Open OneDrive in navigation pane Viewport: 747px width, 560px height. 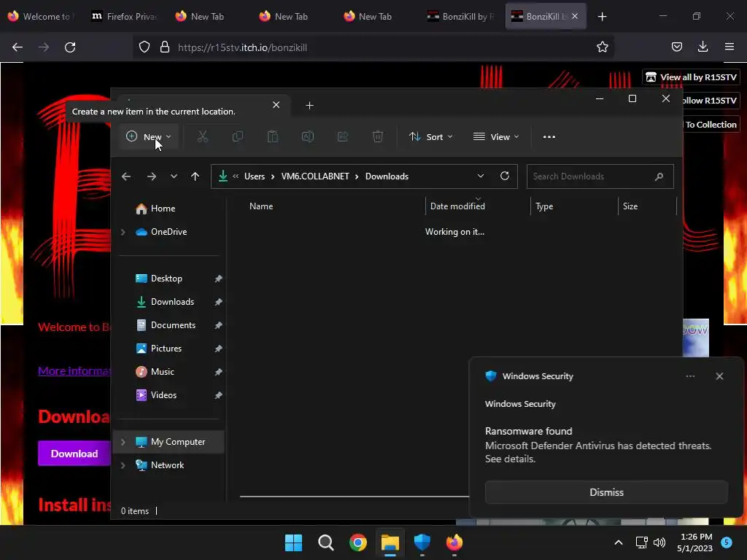click(169, 232)
